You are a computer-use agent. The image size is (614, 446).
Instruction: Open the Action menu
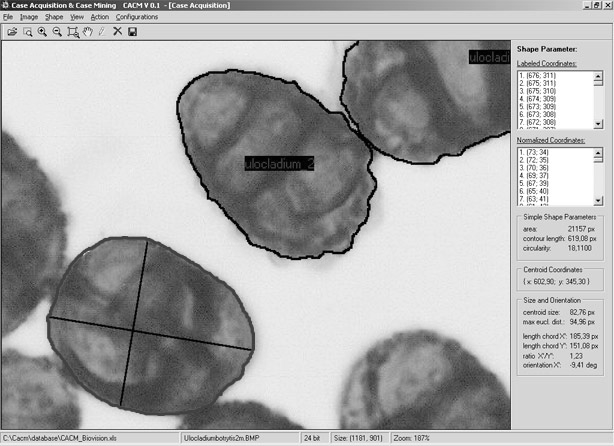[100, 18]
